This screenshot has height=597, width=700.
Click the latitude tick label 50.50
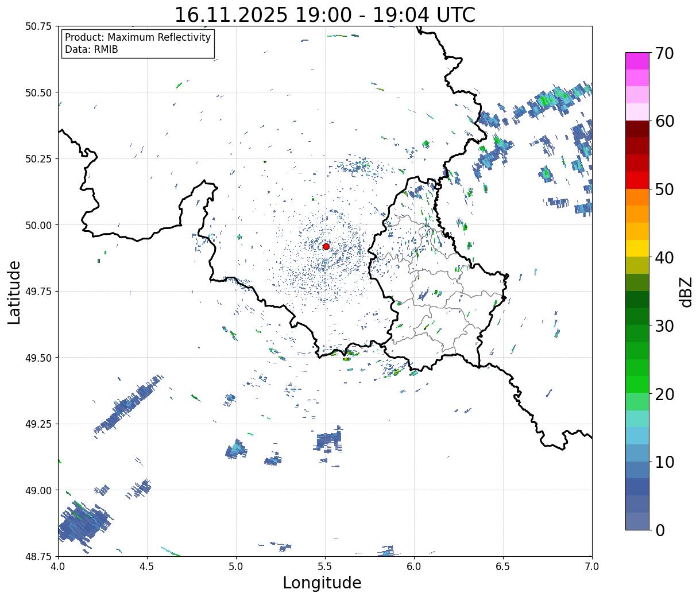click(38, 92)
